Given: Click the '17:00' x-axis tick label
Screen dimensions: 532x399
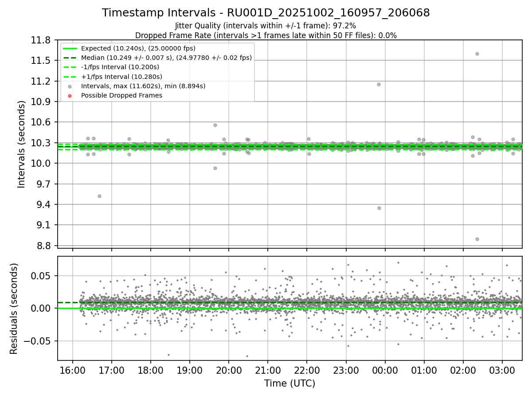Looking at the screenshot, I should [111, 370].
